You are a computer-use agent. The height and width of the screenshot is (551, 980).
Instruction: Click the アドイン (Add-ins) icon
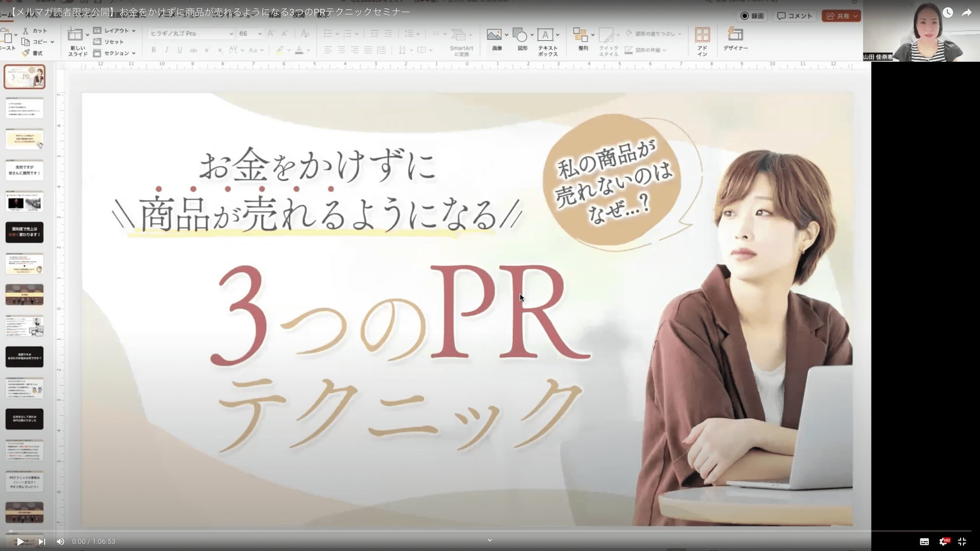point(702,35)
